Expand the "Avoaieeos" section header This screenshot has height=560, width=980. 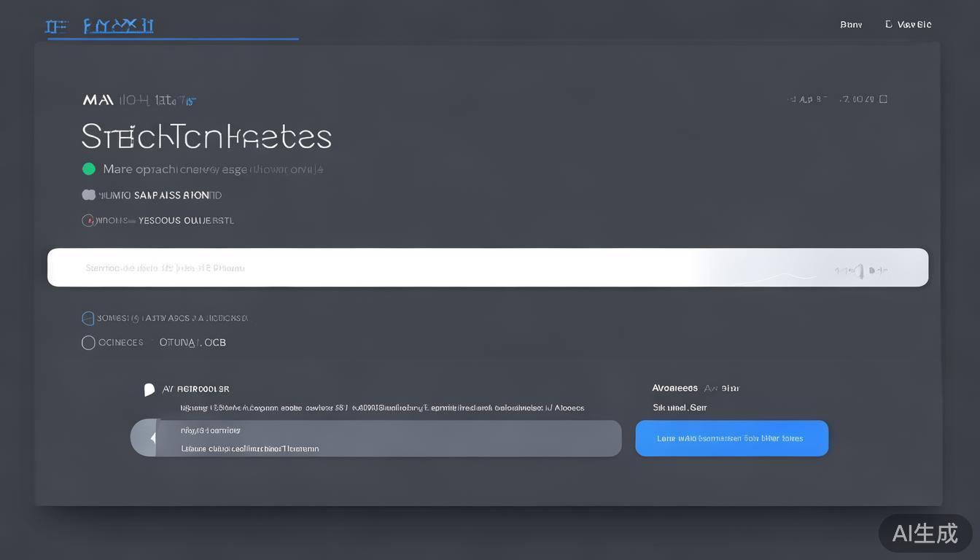coord(674,388)
